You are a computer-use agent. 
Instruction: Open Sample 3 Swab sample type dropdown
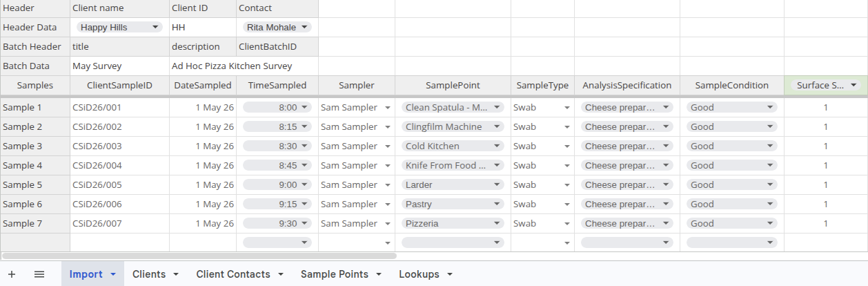click(x=567, y=146)
